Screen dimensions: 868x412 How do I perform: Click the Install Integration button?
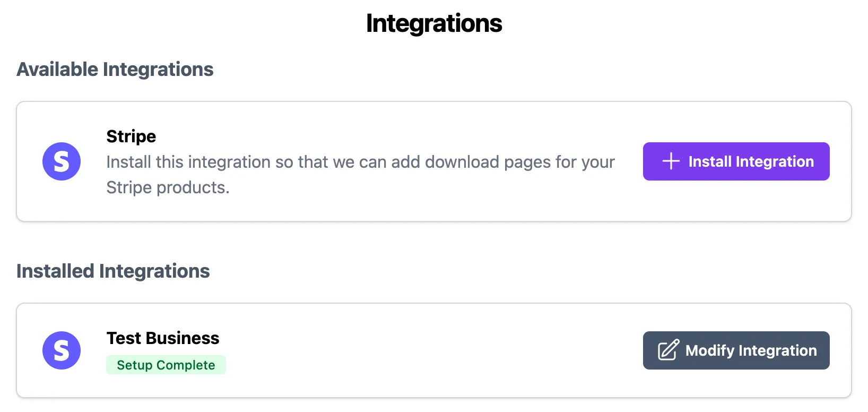[x=736, y=161]
